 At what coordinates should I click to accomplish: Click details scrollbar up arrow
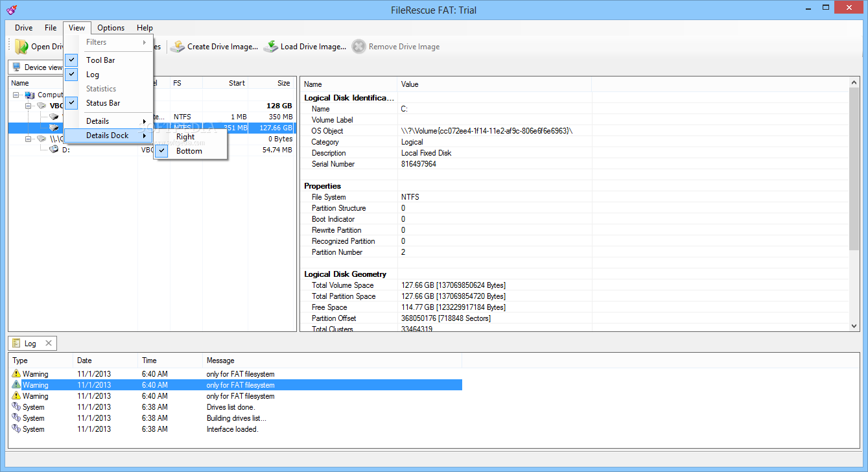pos(854,83)
